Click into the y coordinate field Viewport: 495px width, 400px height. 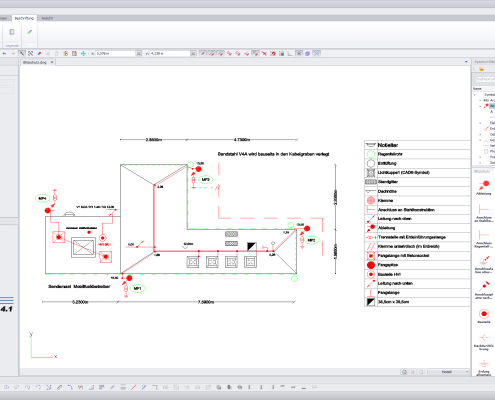(x=170, y=53)
